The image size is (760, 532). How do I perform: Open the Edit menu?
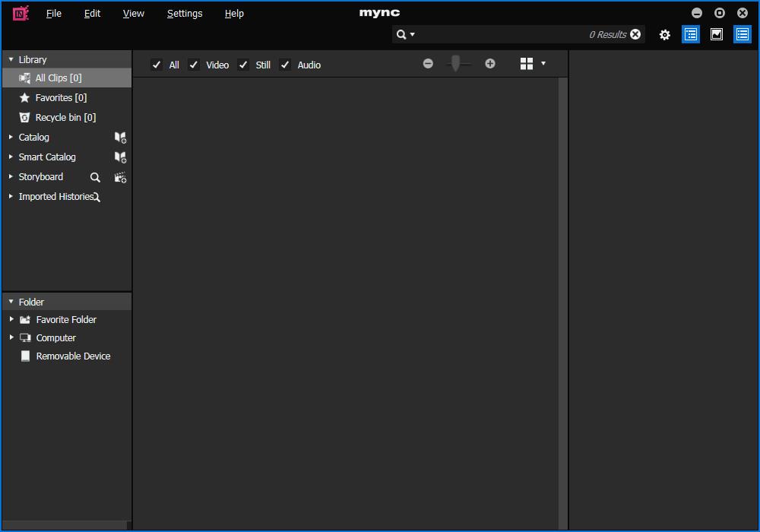(92, 14)
